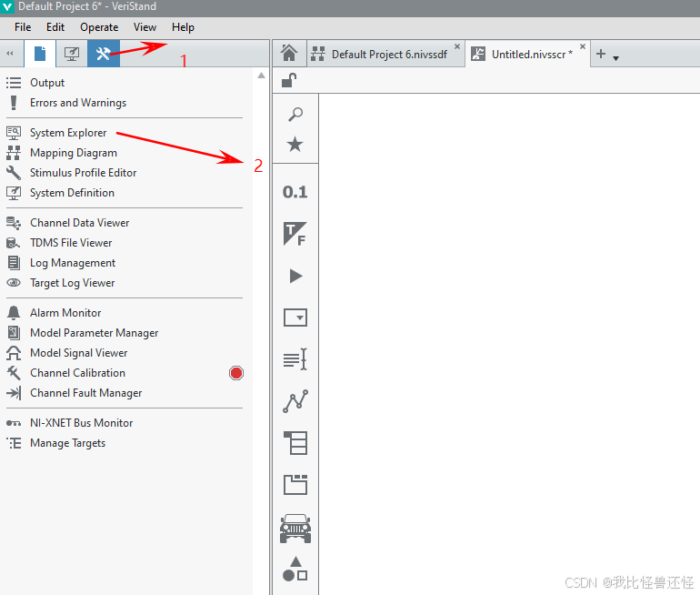Image resolution: width=700 pixels, height=595 pixels.
Task: Collapse the left pane with double chevron
Action: [10, 54]
